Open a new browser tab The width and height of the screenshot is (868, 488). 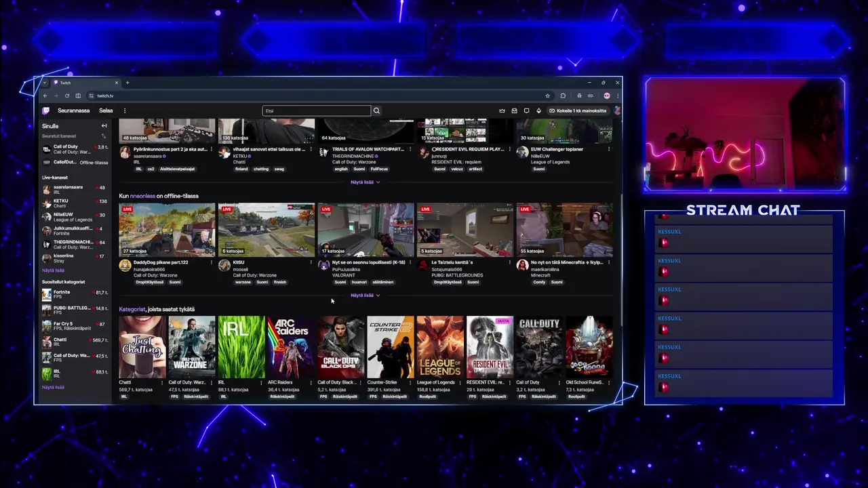point(127,83)
